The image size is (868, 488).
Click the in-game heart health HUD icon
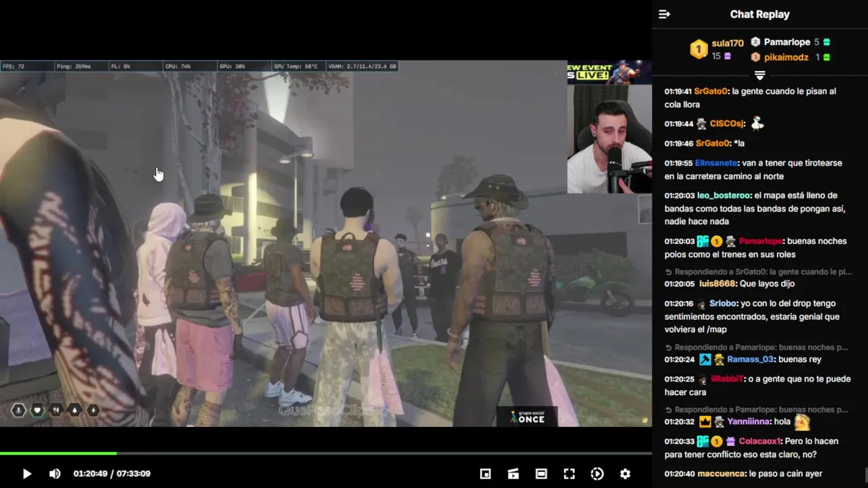(37, 410)
